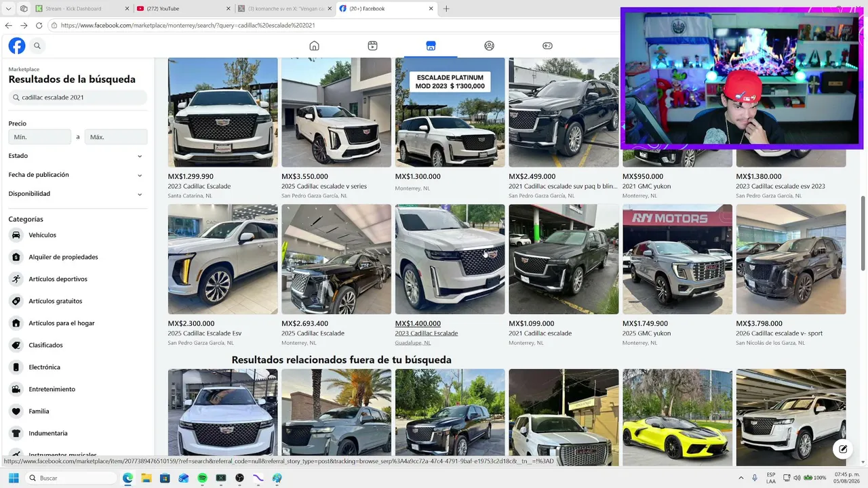Switch to the (272) YouTube tab
868x488 pixels.
pyautogui.click(x=182, y=9)
